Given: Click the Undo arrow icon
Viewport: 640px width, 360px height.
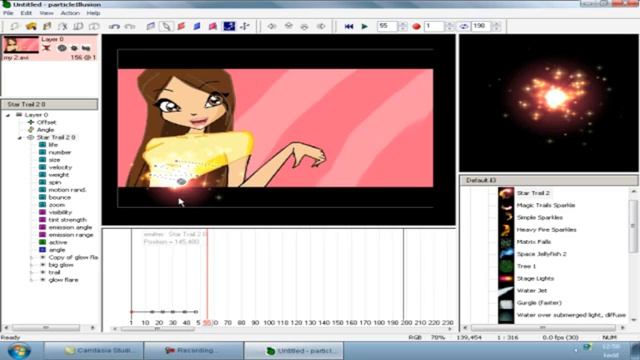Looking at the screenshot, I should pos(114,27).
